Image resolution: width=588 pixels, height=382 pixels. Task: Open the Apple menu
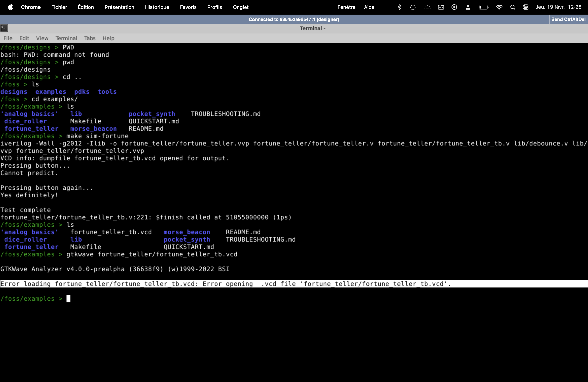click(10, 7)
